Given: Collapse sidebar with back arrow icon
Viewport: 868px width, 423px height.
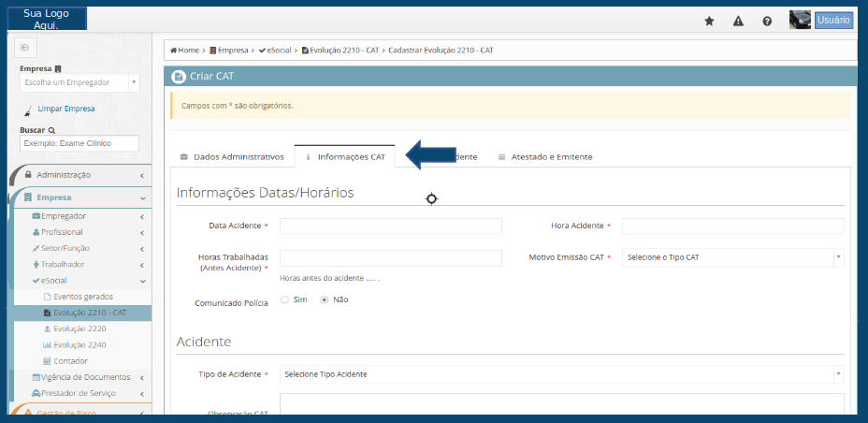Looking at the screenshot, I should coord(24,47).
